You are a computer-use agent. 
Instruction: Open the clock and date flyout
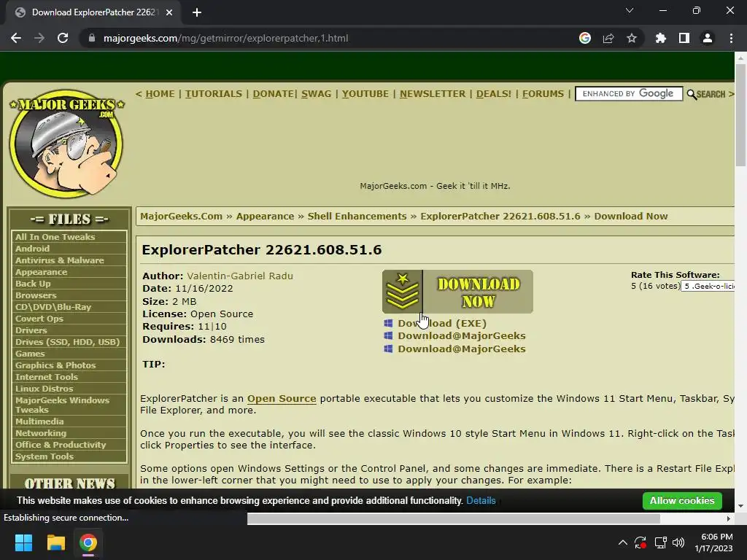[714, 542]
